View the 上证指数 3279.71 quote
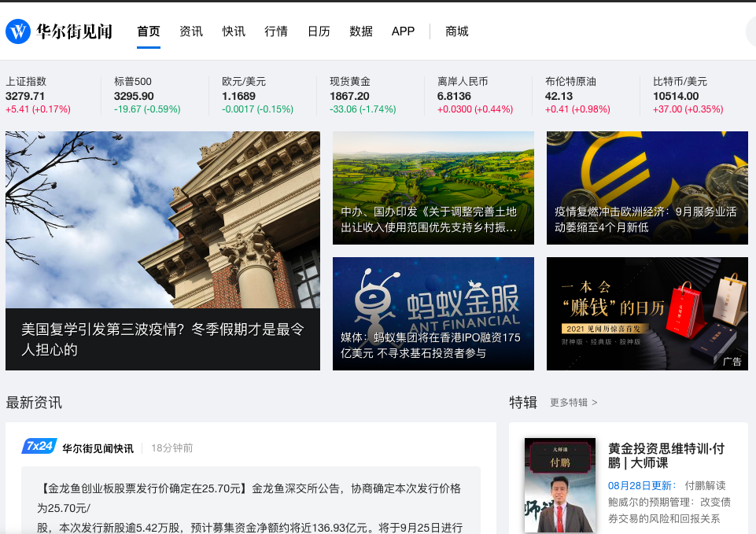 coord(38,95)
